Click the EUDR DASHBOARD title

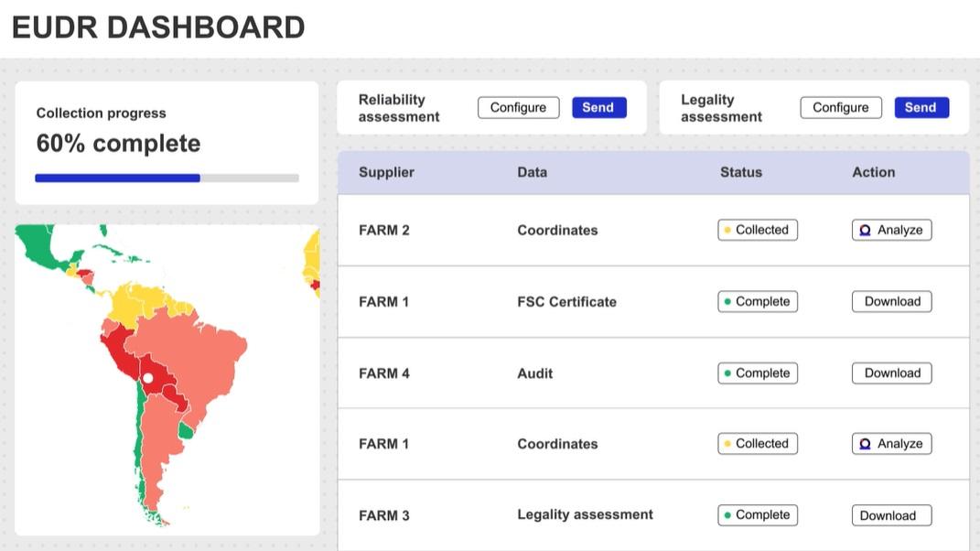[x=158, y=27]
